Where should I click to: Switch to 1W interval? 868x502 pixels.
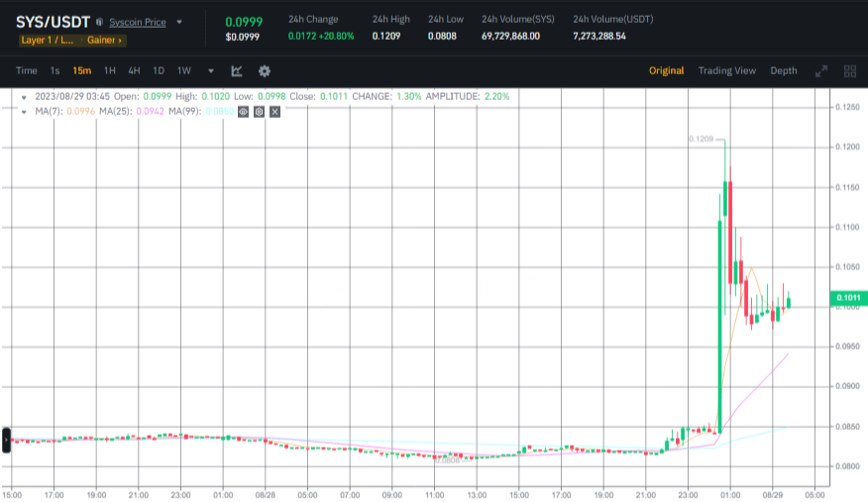pyautogui.click(x=183, y=70)
